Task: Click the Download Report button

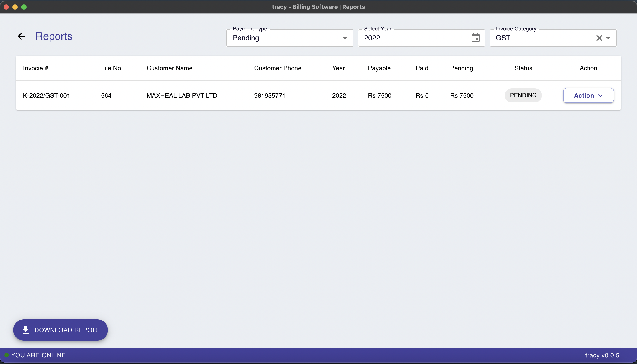Action: coord(61,330)
